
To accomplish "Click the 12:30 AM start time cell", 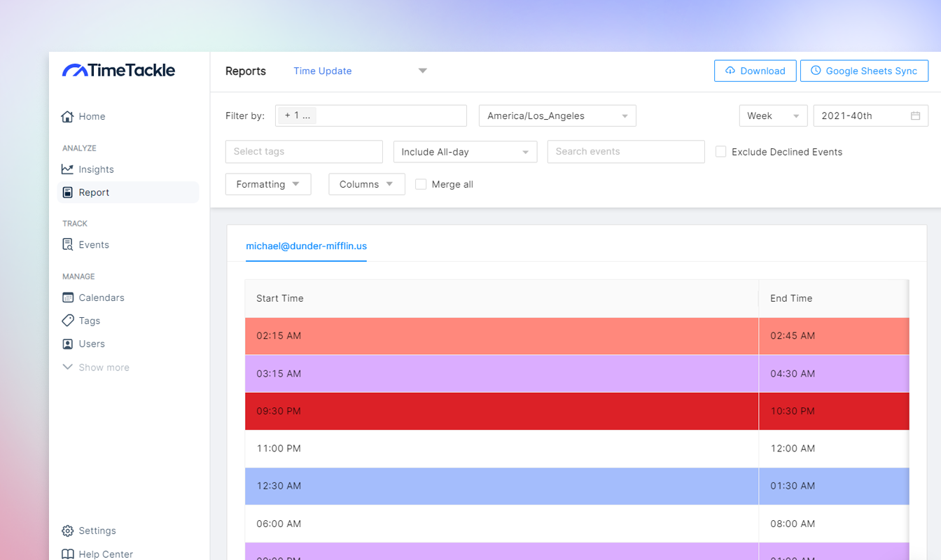I will click(x=501, y=486).
